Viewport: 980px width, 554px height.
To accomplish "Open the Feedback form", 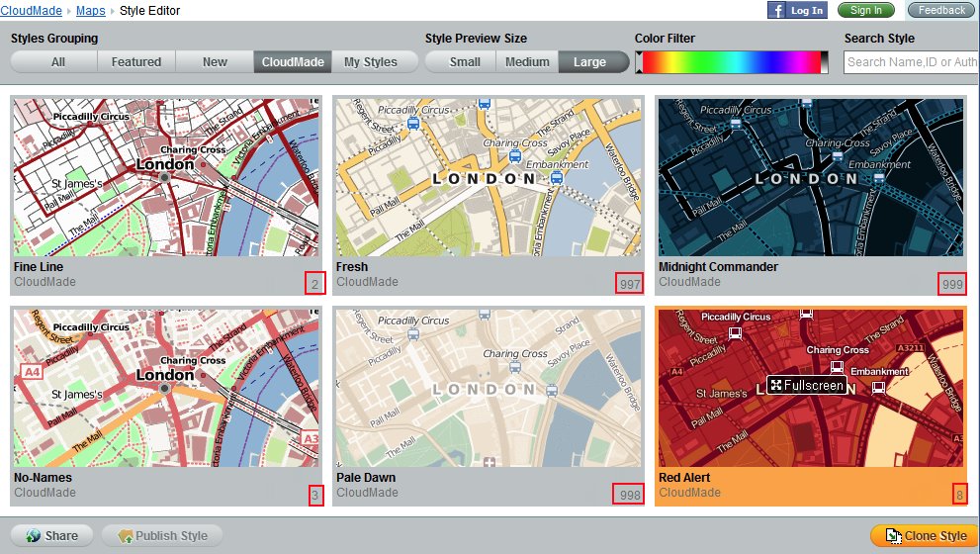I will click(941, 10).
